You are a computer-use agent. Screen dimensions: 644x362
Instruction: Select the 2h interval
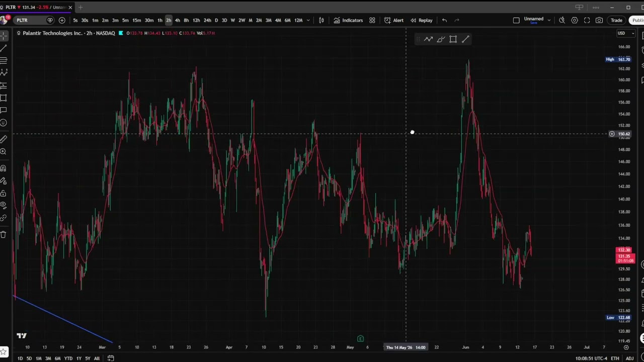(169, 20)
